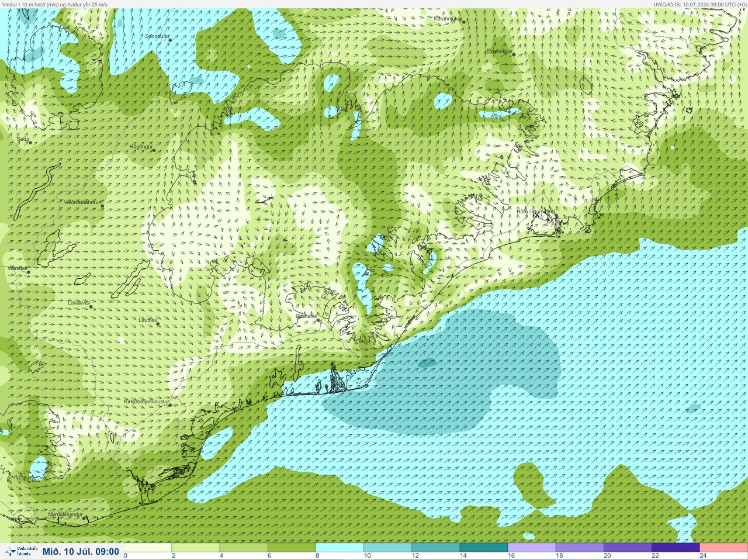Click the Höfn í Hornafirði label
Viewport: 748px width, 560px height.
(535, 212)
